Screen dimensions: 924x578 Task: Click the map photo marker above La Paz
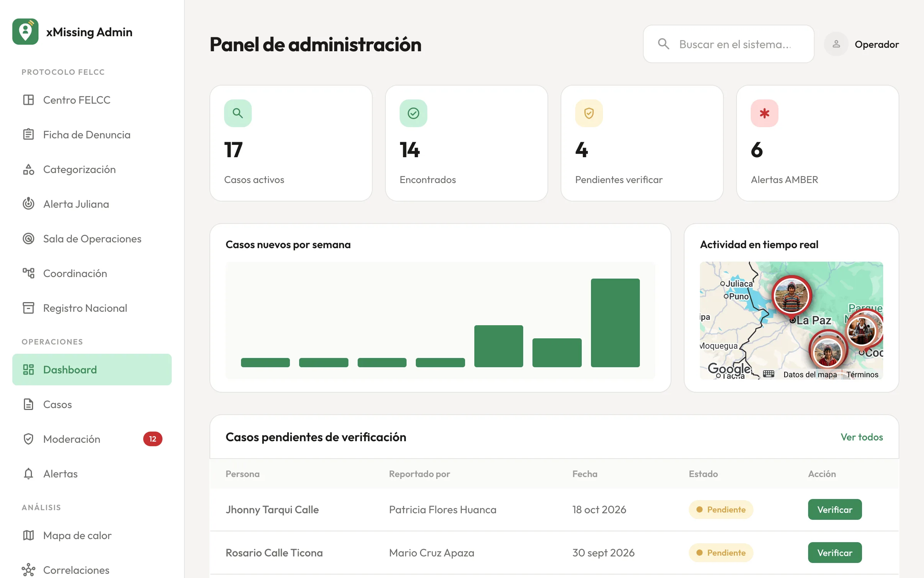pyautogui.click(x=792, y=296)
